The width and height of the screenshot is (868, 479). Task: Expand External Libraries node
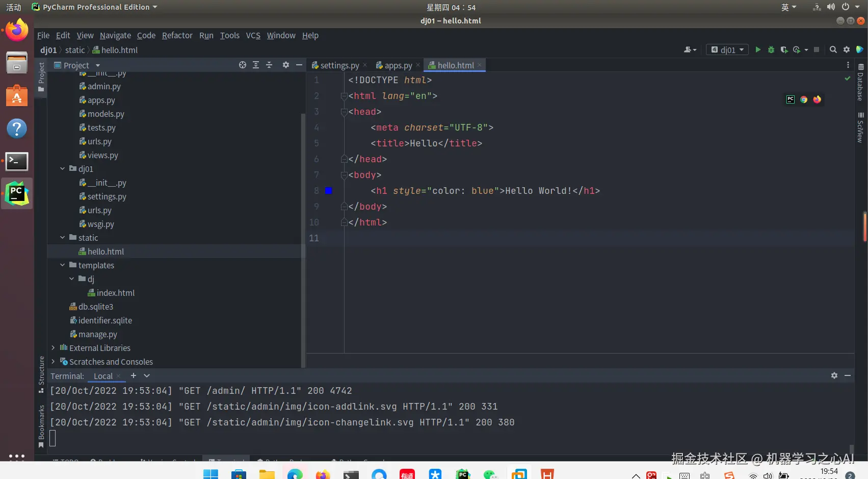tap(53, 348)
